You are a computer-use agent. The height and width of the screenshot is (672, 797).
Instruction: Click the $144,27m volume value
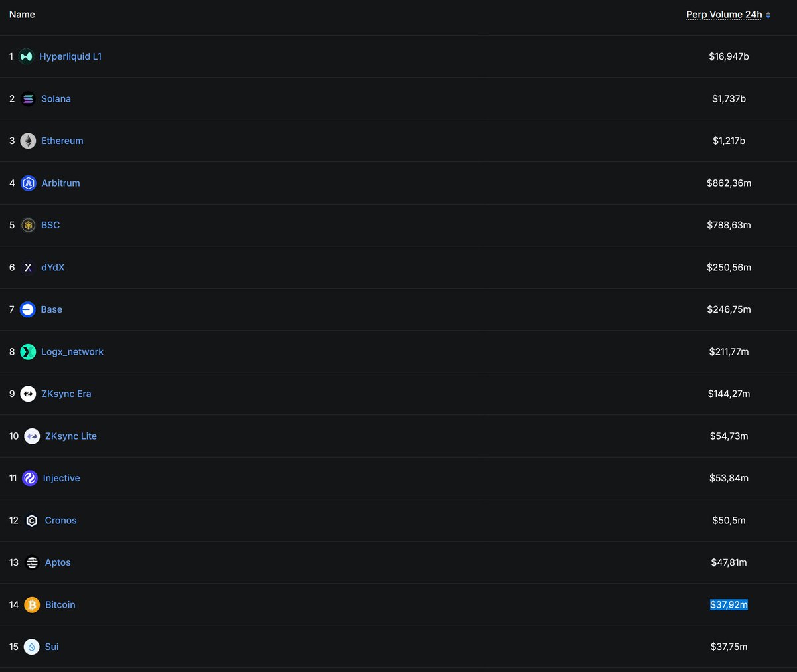729,394
